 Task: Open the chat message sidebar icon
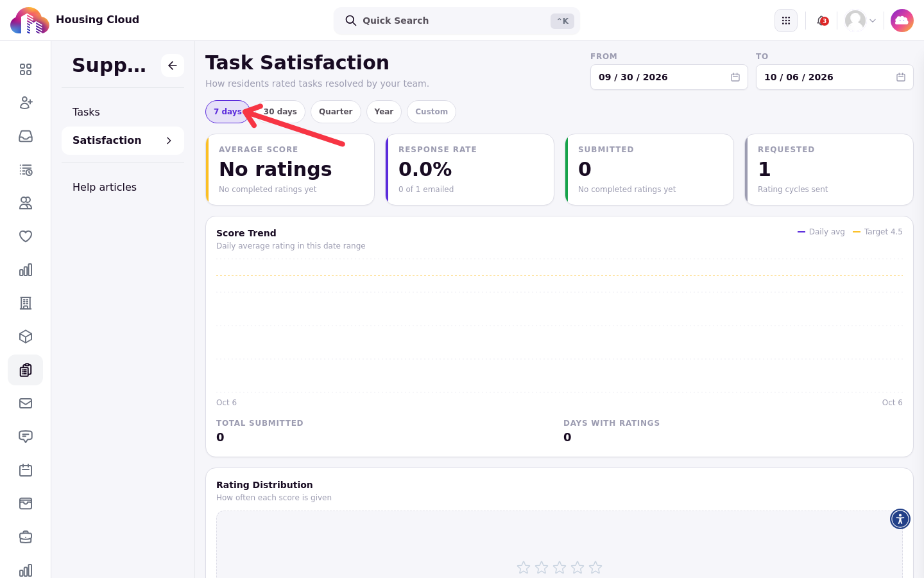pyautogui.click(x=26, y=437)
